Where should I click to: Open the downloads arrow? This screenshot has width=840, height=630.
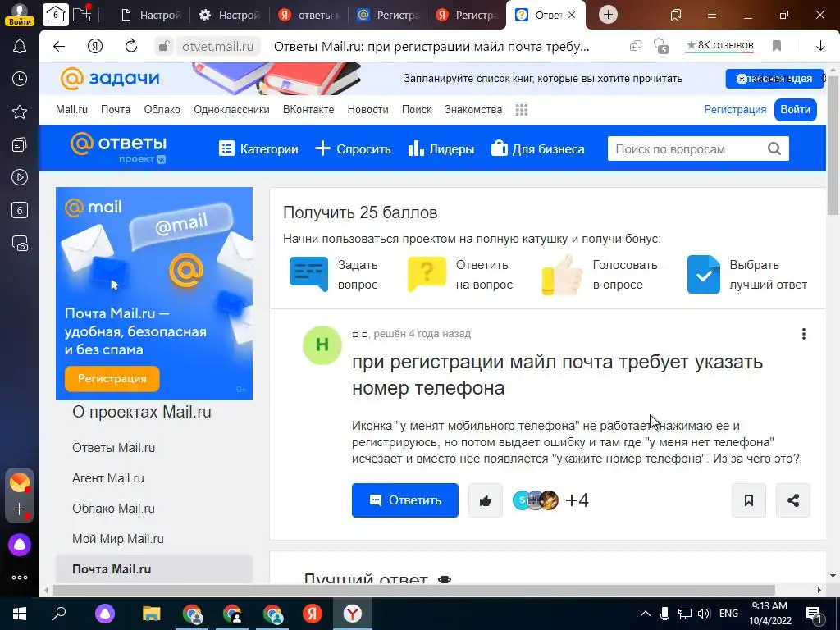(x=820, y=47)
